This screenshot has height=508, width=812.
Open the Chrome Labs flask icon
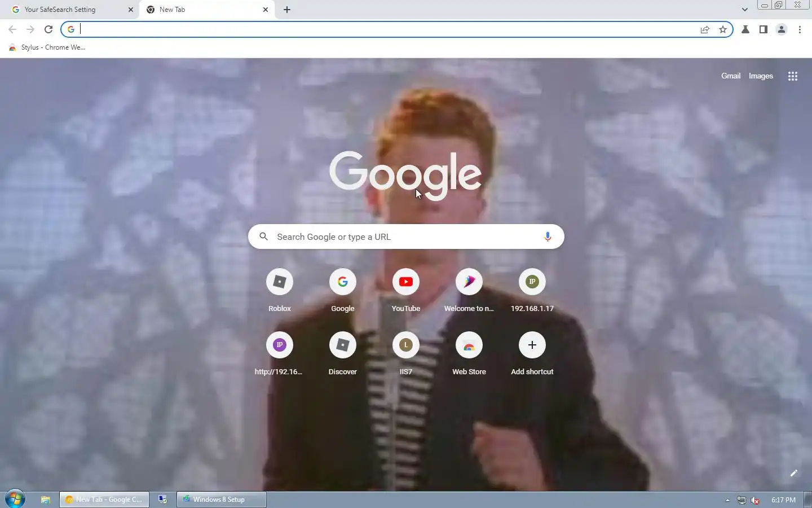(745, 29)
